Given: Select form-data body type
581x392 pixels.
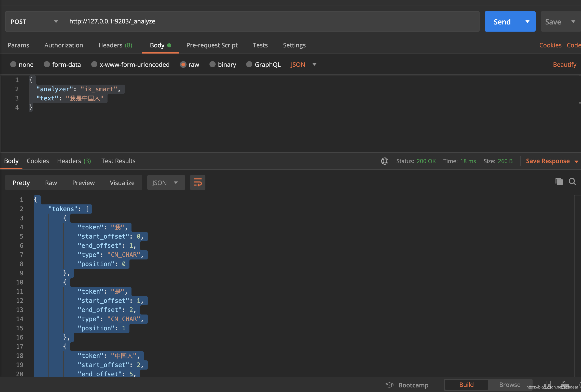Looking at the screenshot, I should pos(47,64).
